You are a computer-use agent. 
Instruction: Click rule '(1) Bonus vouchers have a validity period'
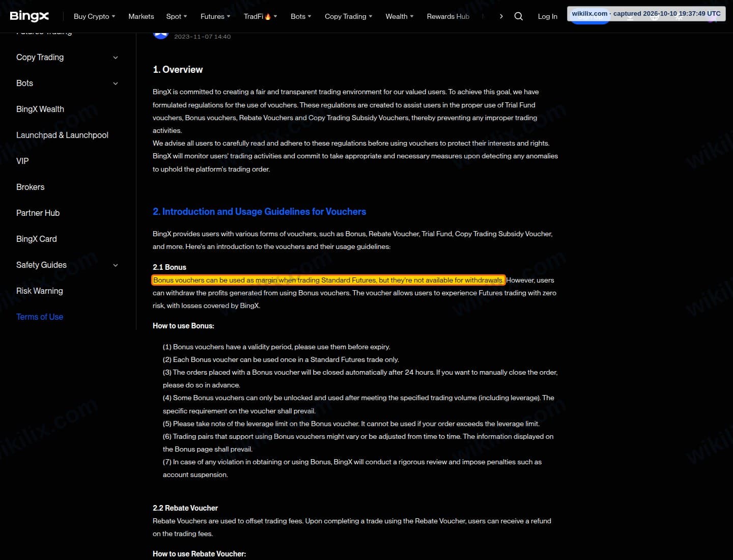tap(276, 347)
